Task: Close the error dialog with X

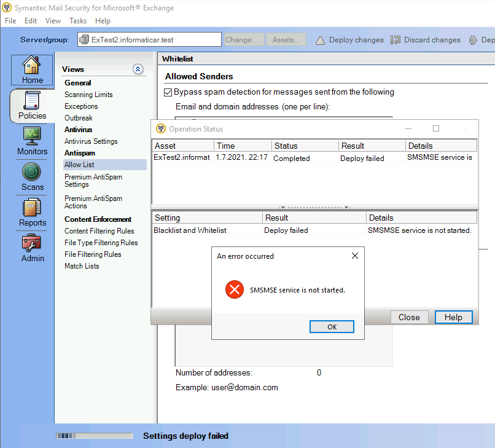Action: (x=355, y=256)
